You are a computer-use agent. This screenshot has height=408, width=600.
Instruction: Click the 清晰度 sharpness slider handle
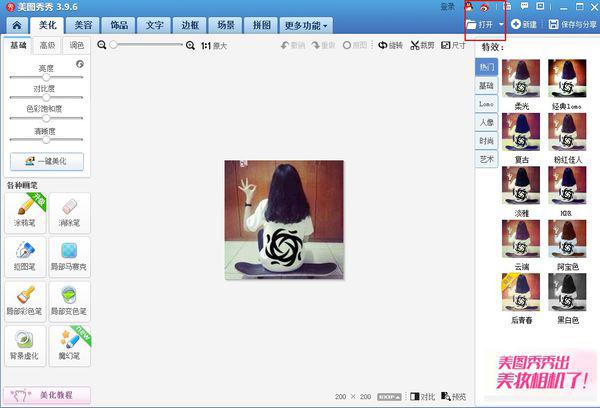coord(46,140)
